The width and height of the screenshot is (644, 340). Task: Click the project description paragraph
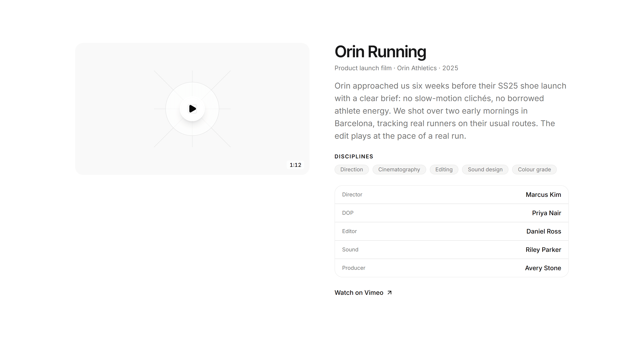(450, 111)
